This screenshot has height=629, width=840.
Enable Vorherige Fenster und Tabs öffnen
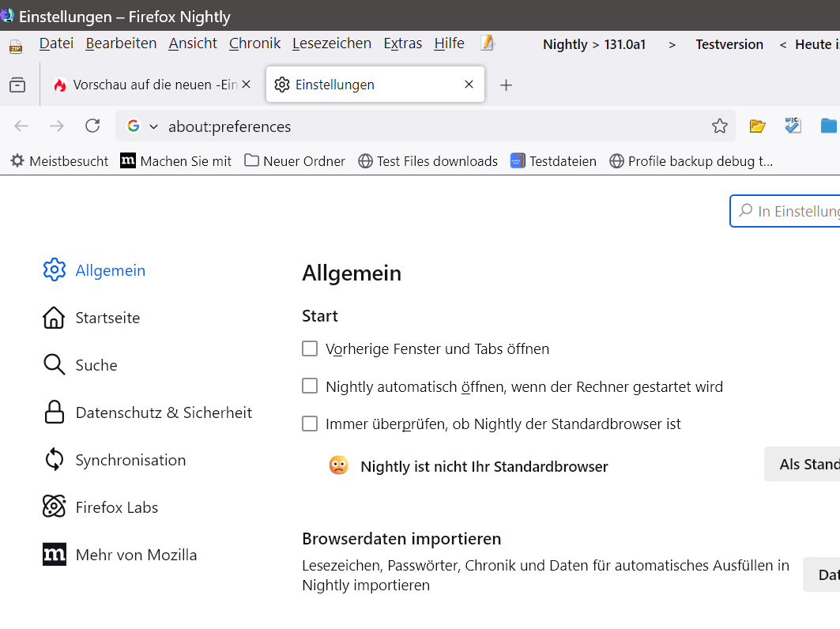point(310,348)
